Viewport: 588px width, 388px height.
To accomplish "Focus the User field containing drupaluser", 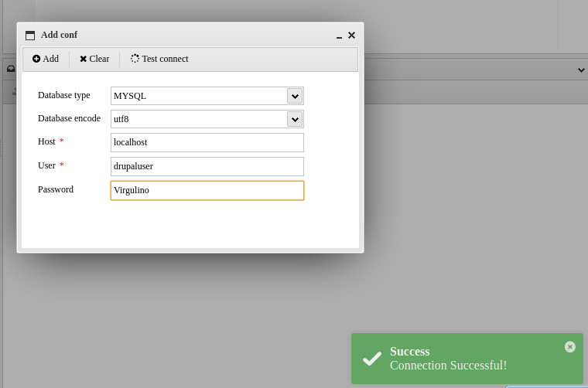I will pyautogui.click(x=207, y=166).
